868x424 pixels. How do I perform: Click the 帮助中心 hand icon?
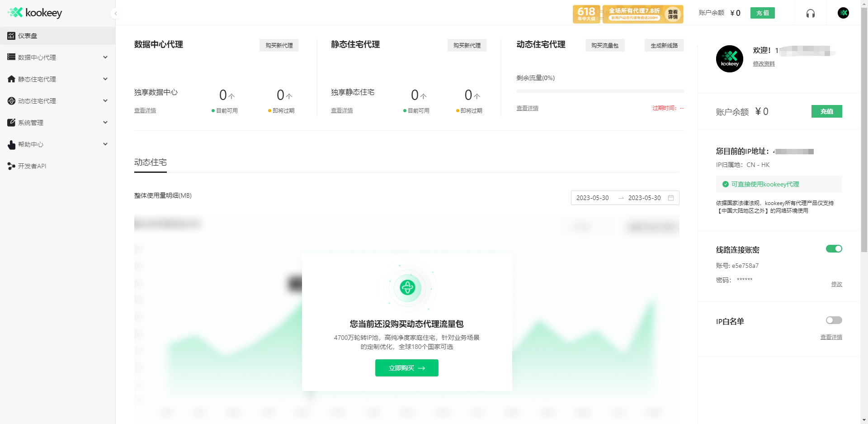(x=10, y=144)
